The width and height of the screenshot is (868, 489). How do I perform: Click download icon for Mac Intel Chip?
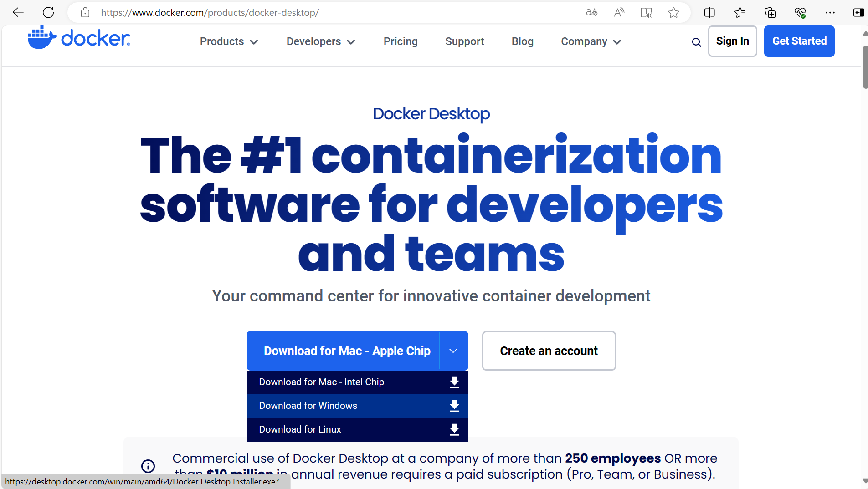(454, 382)
